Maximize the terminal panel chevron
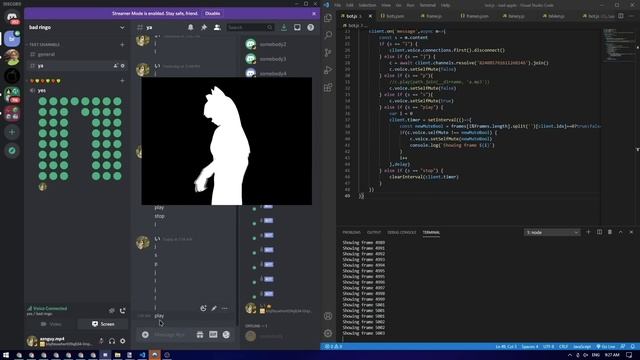Screen dimensions: 640x360 (620, 232)
